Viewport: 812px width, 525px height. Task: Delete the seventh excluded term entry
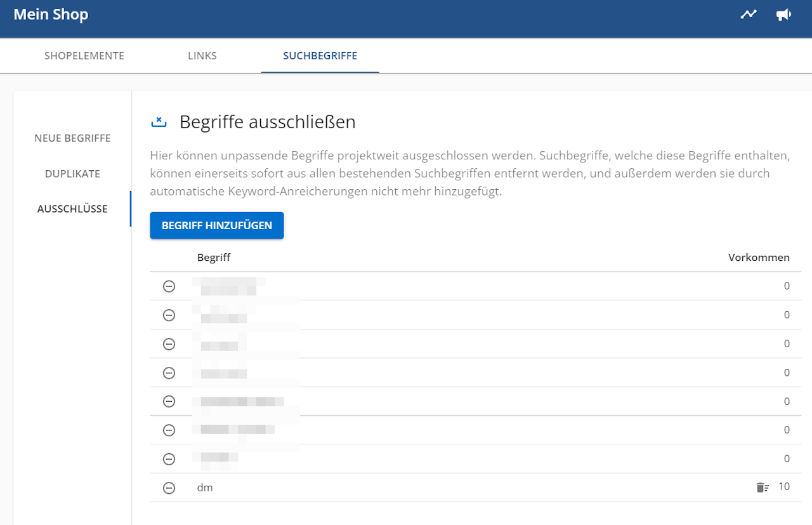click(x=169, y=459)
